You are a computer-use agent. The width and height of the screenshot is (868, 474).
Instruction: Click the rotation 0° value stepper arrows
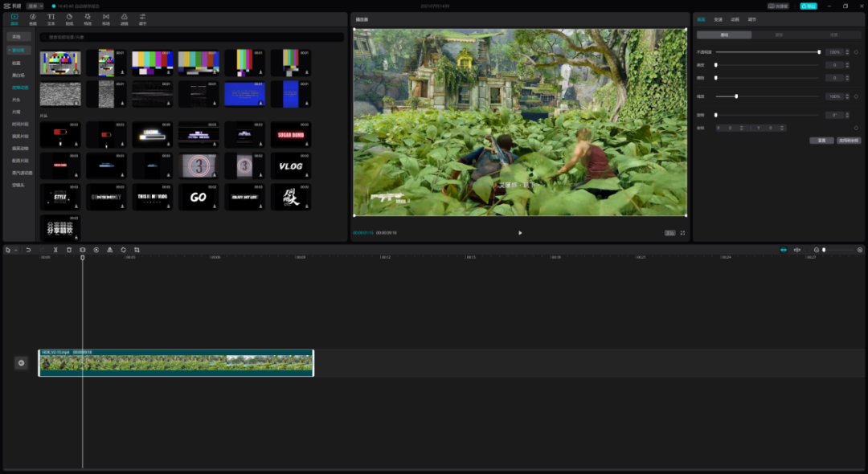click(847, 115)
